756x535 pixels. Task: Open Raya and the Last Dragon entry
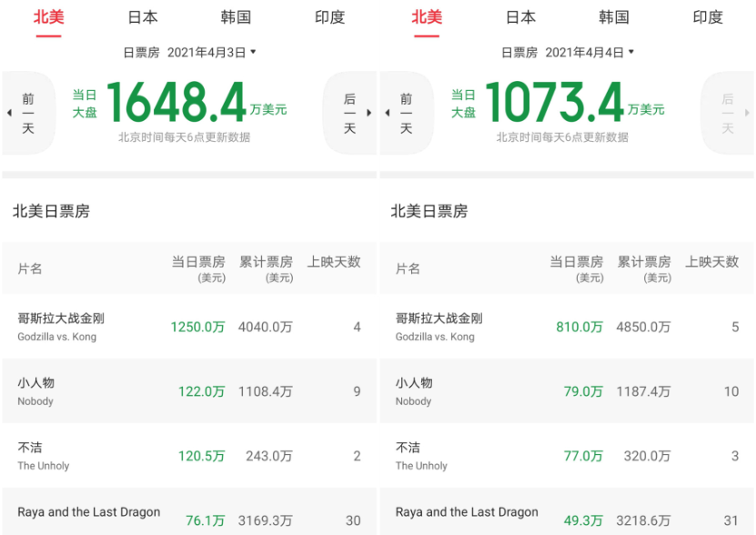[x=88, y=511]
